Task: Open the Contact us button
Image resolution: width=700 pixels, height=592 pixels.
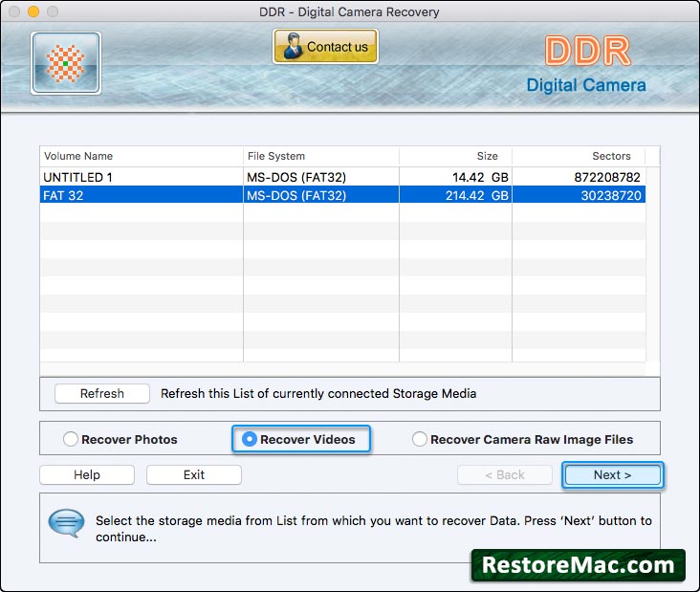Action: pos(325,47)
